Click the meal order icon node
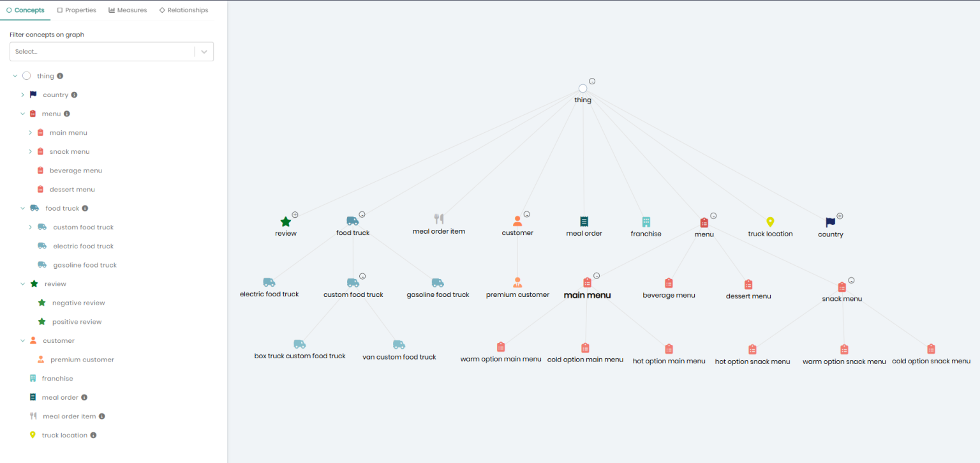This screenshot has width=980, height=463. pyautogui.click(x=584, y=222)
